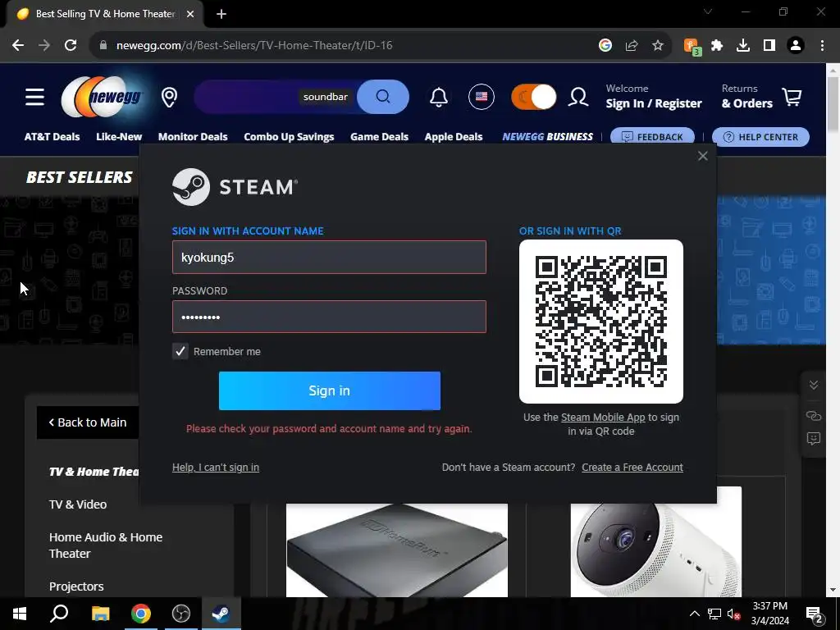Click Back to Main button

point(88,422)
